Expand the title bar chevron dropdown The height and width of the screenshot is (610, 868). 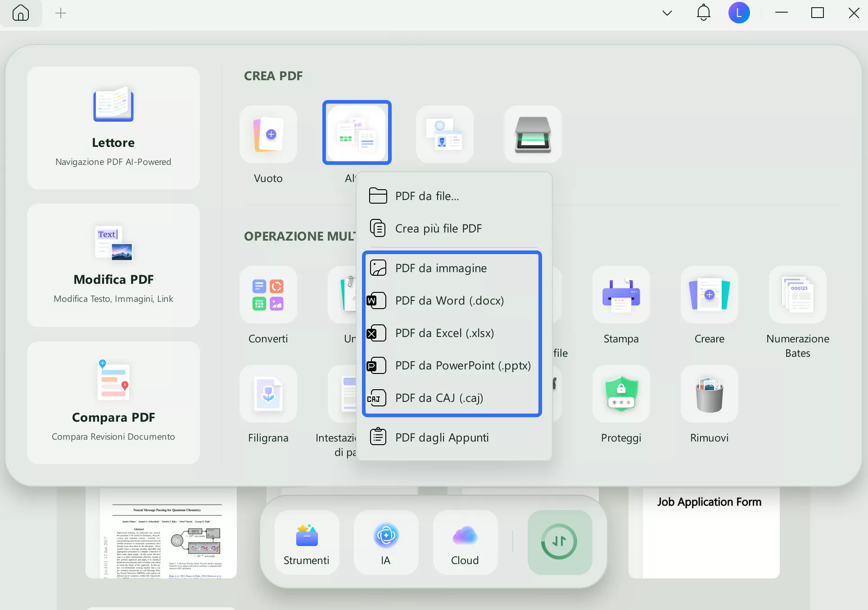point(667,13)
